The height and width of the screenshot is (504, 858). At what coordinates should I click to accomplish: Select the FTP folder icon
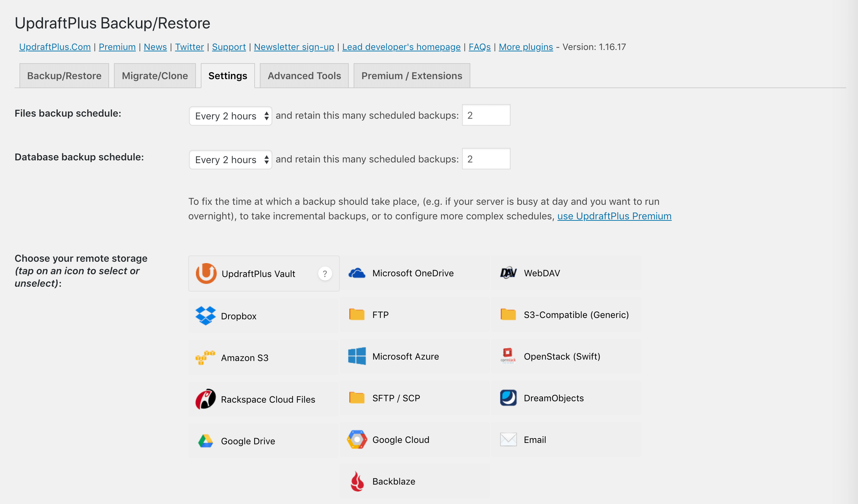357,314
